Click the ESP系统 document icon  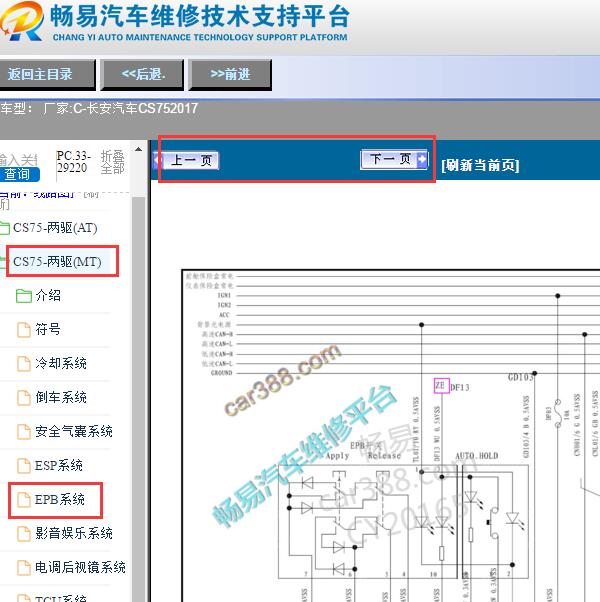point(24,466)
